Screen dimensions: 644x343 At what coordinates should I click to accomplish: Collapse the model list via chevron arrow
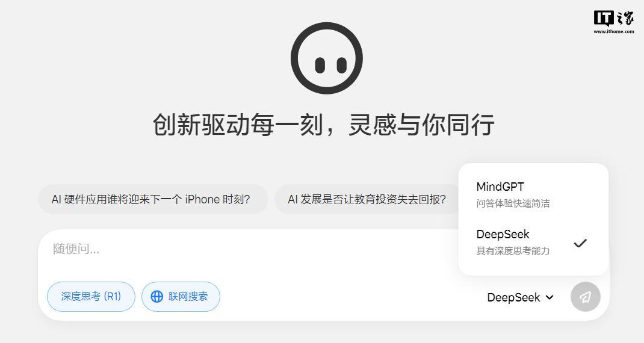(550, 297)
